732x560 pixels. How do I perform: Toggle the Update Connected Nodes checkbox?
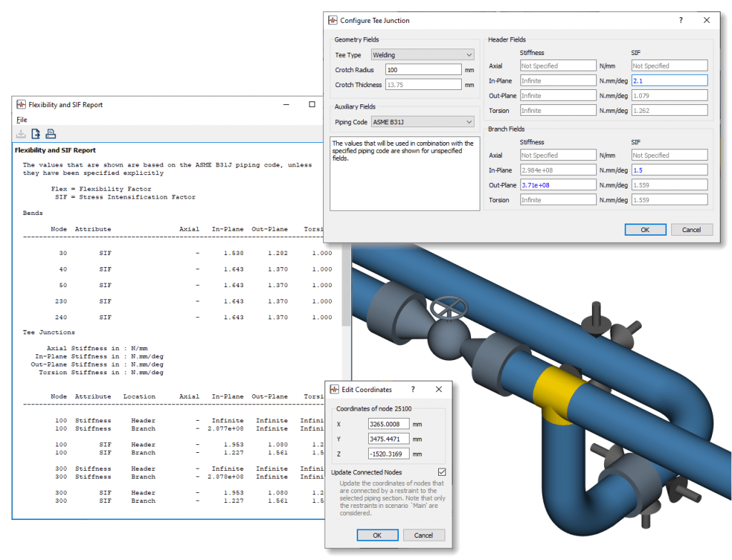pos(442,472)
